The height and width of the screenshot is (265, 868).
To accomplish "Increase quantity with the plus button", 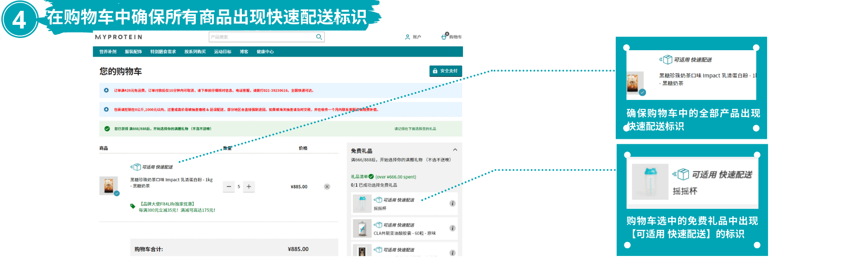I will coord(249,186).
